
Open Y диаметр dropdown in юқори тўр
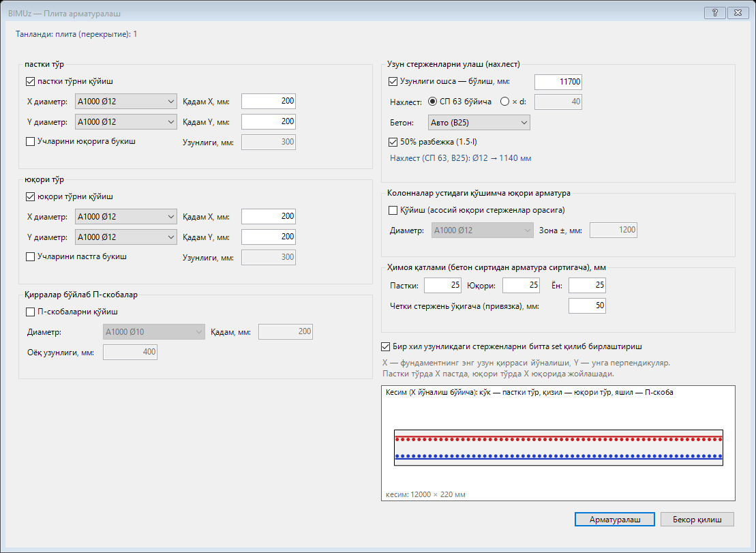coord(126,237)
